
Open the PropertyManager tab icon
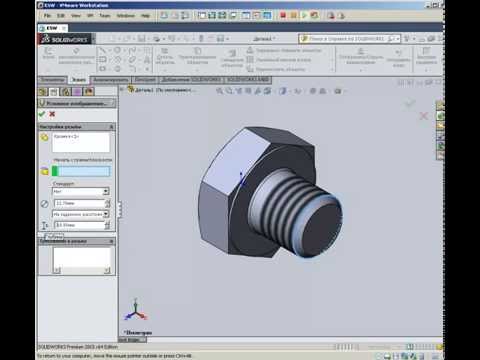(x=54, y=92)
